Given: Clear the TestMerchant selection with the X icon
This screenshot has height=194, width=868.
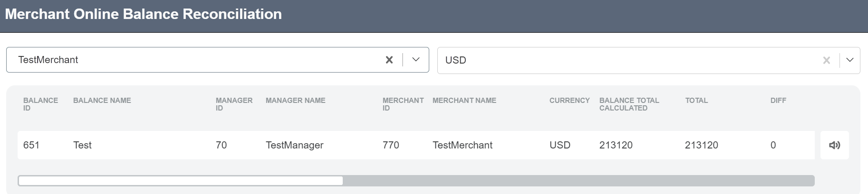Looking at the screenshot, I should click(x=389, y=60).
